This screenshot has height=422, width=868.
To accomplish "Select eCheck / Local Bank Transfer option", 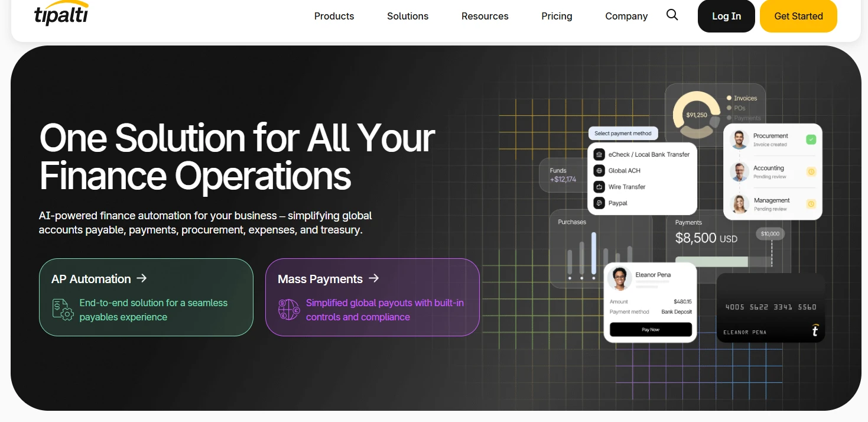I will point(642,154).
